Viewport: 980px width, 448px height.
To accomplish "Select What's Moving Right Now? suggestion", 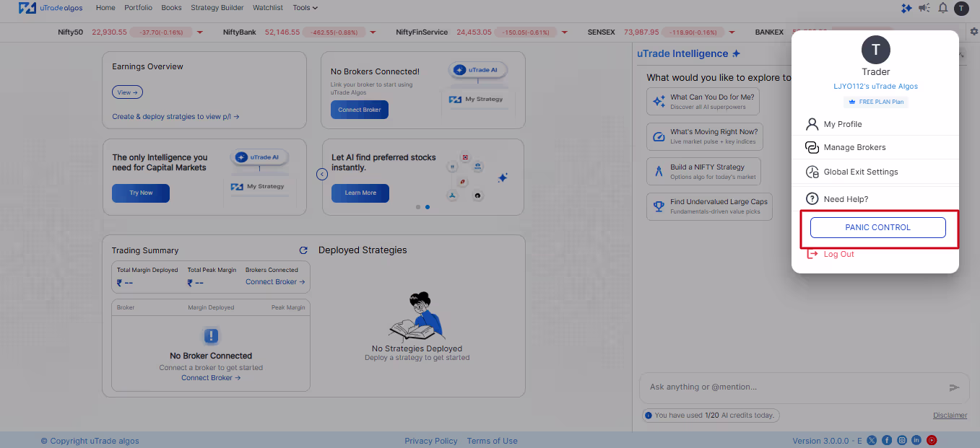I will pyautogui.click(x=705, y=136).
